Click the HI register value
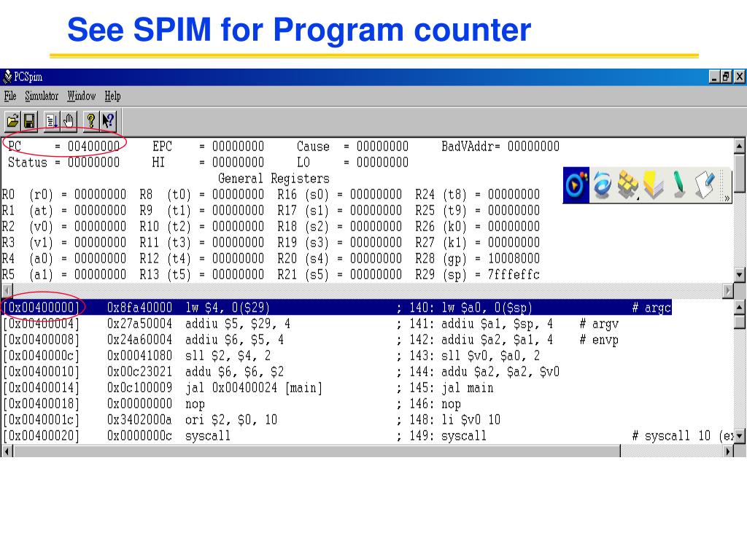Screen dimensions: 747x560 [238, 163]
